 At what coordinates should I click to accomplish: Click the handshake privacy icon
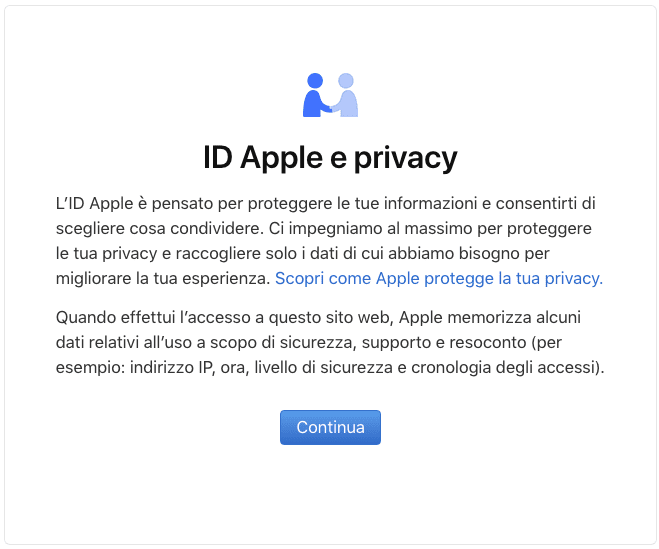pyautogui.click(x=330, y=95)
